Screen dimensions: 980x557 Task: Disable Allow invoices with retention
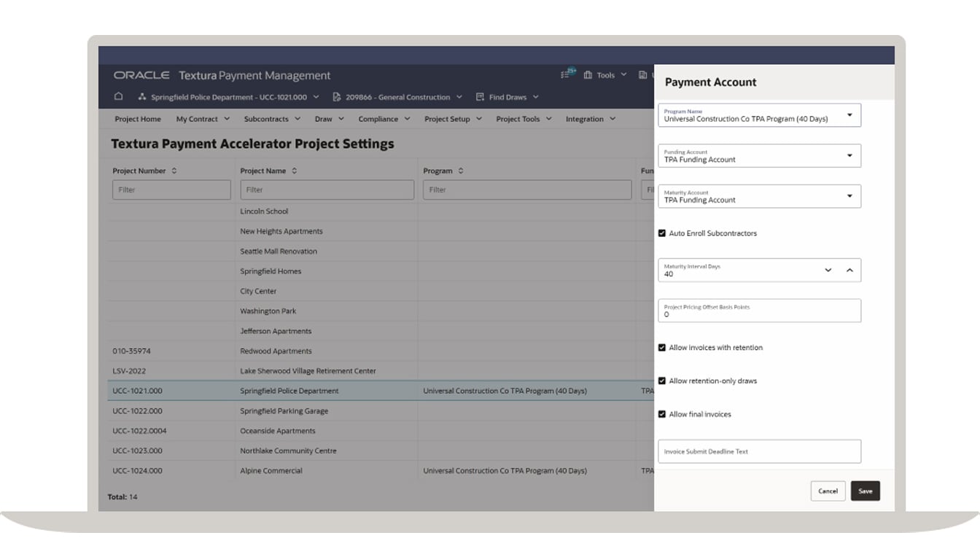click(x=662, y=347)
